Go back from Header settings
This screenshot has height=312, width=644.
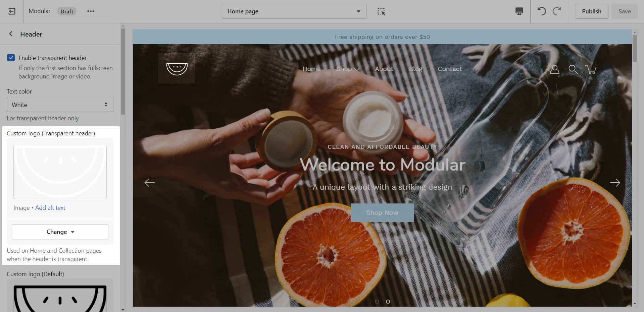[11, 34]
